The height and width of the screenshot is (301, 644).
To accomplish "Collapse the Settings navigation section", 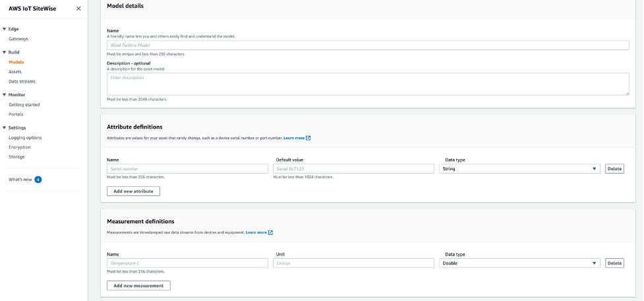I will click(x=4, y=127).
